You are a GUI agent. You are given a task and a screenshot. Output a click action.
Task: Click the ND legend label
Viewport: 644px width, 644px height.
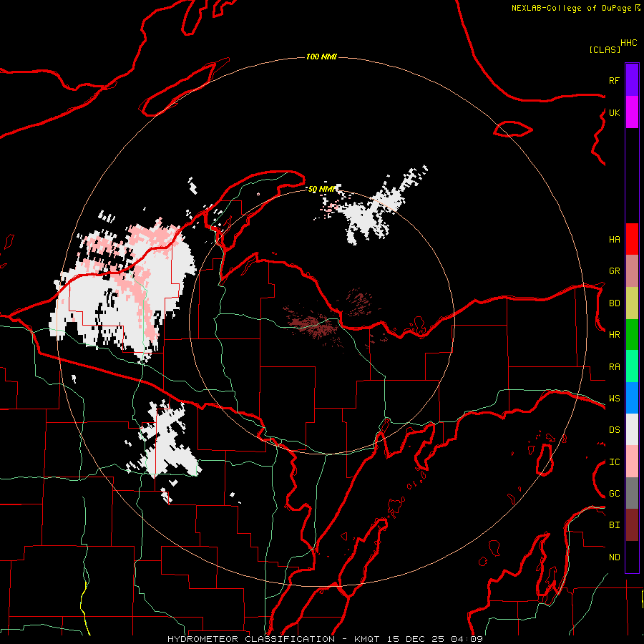pyautogui.click(x=614, y=557)
